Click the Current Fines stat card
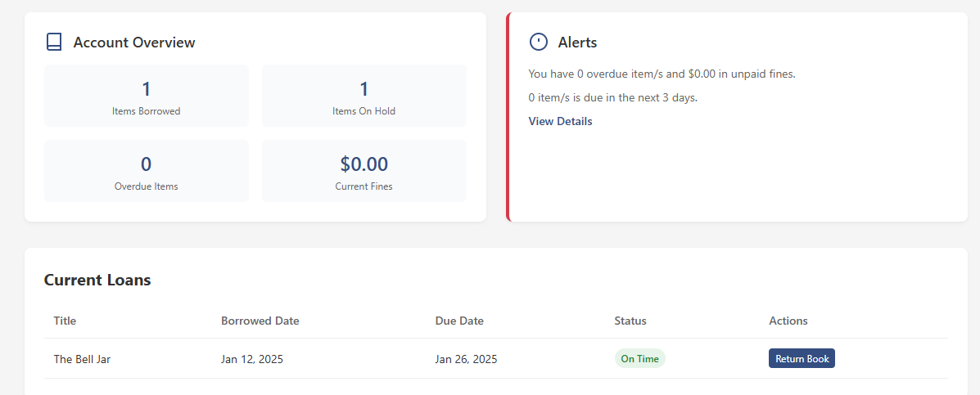This screenshot has width=980, height=395. (x=364, y=171)
